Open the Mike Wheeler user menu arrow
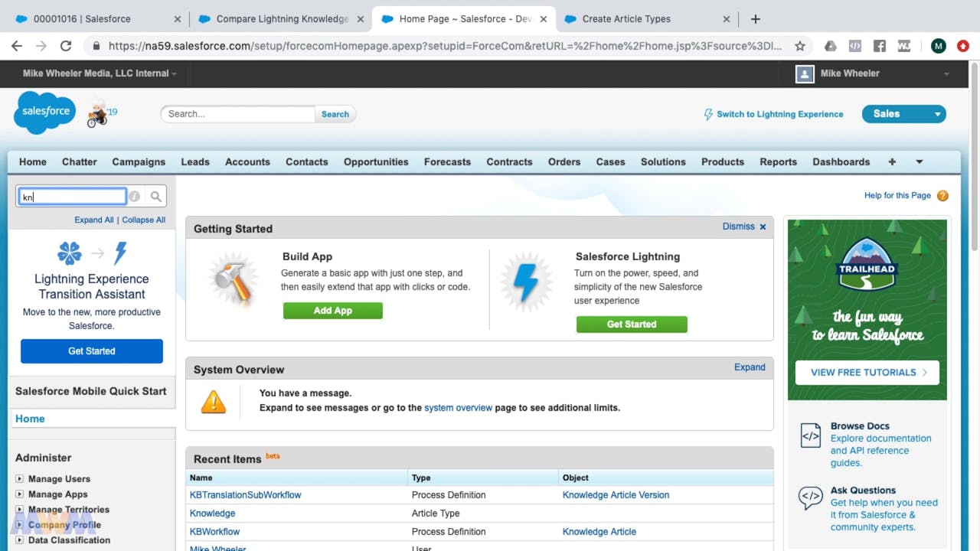This screenshot has width=980, height=551. [x=946, y=74]
